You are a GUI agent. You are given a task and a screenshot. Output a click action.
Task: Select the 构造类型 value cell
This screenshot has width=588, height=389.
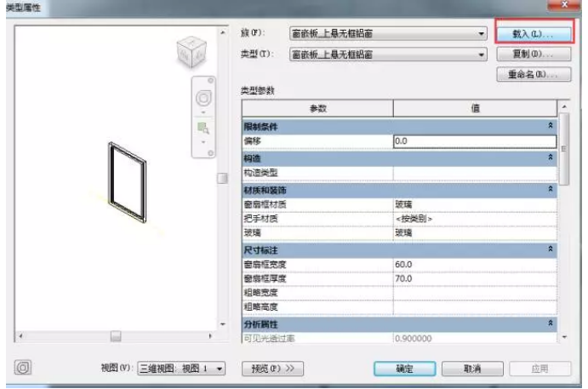475,173
